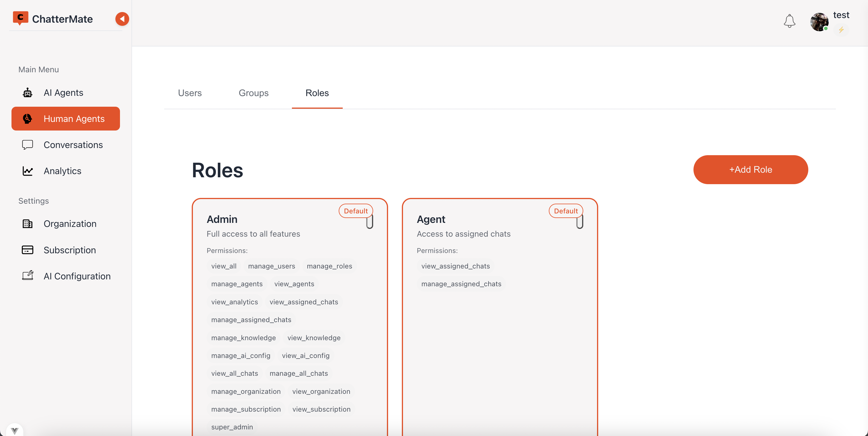This screenshot has width=868, height=436.
Task: Switch to the Groups tab
Action: 253,93
